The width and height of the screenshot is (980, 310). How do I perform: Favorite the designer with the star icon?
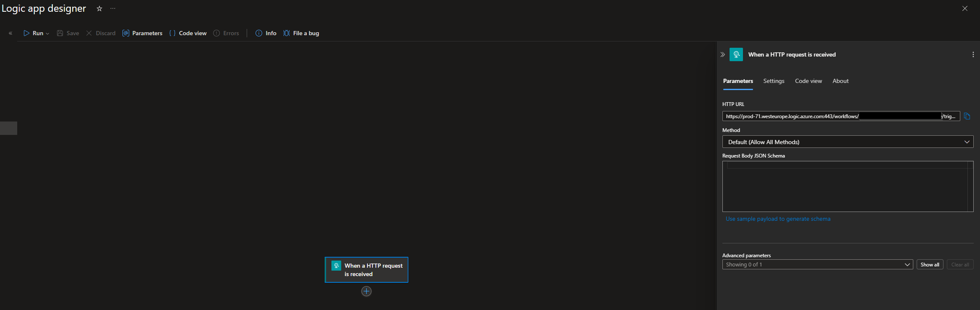(99, 8)
